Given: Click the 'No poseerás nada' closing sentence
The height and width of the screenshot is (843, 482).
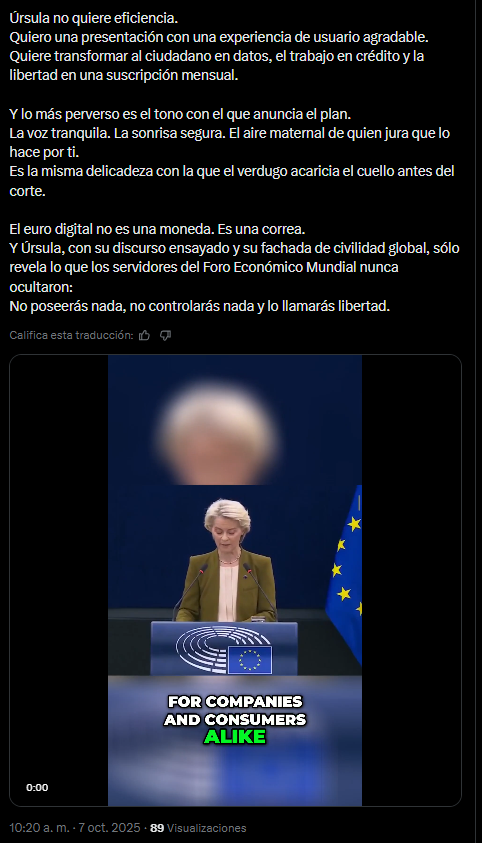Looking at the screenshot, I should click(199, 306).
